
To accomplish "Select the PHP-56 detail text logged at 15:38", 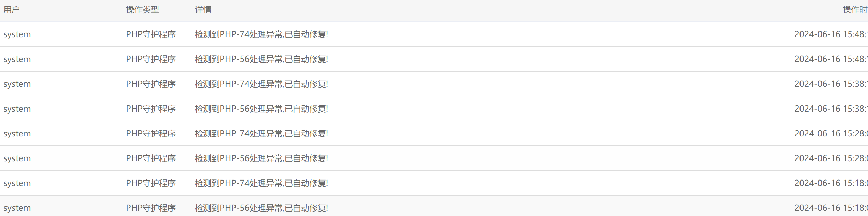I will coord(261,109).
